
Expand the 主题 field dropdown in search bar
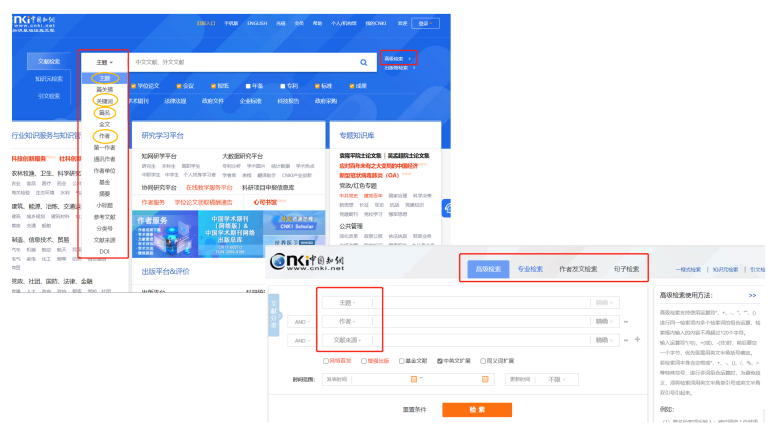(104, 62)
